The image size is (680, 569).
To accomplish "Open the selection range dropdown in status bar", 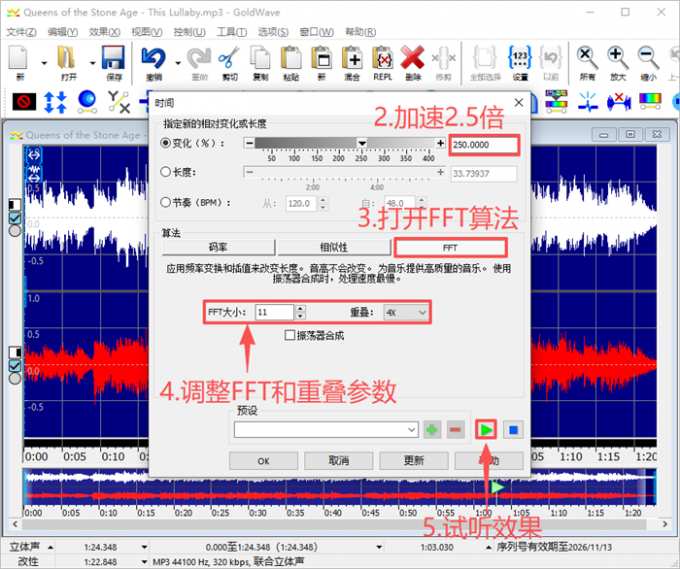I will click(x=379, y=547).
